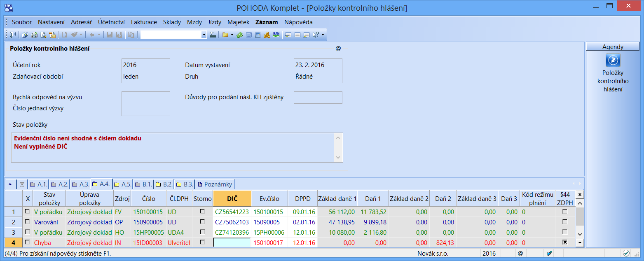This screenshot has width=644, height=261.
Task: Click the exit door toolbar icon
Action: click(x=13, y=35)
